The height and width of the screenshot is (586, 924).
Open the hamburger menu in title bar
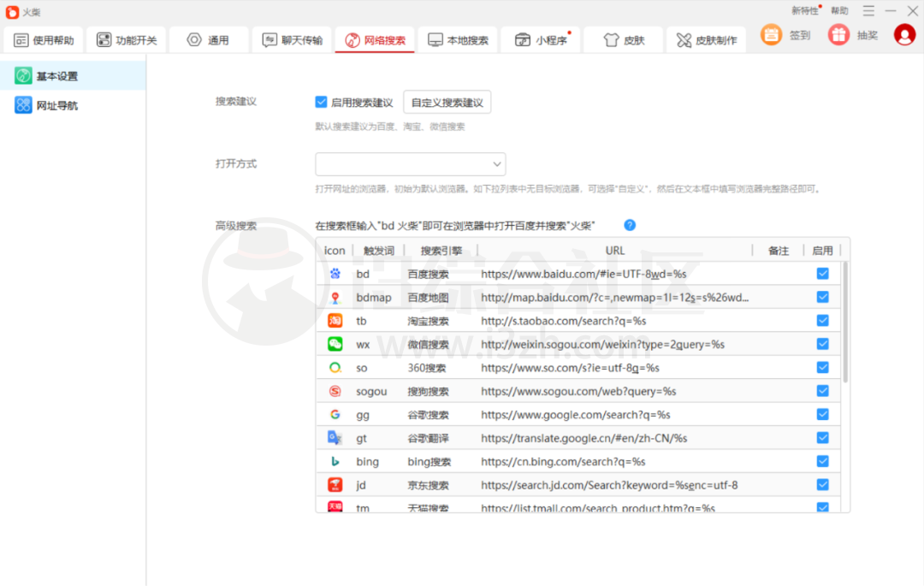coord(868,10)
